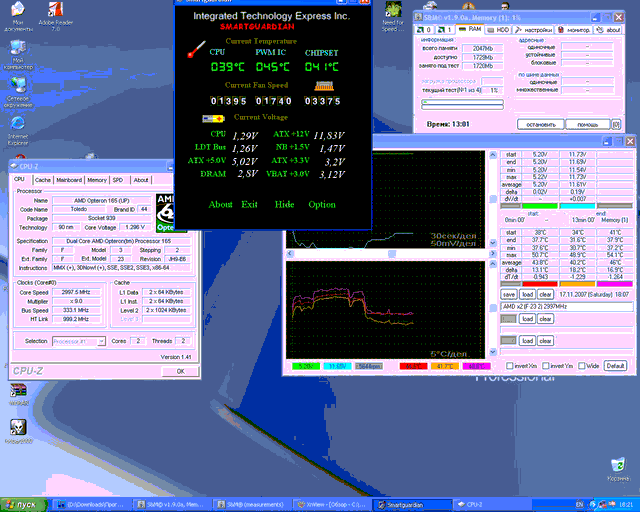Switch to the Cache tab in CPU-Z
This screenshot has height=512, width=640.
coord(42,180)
